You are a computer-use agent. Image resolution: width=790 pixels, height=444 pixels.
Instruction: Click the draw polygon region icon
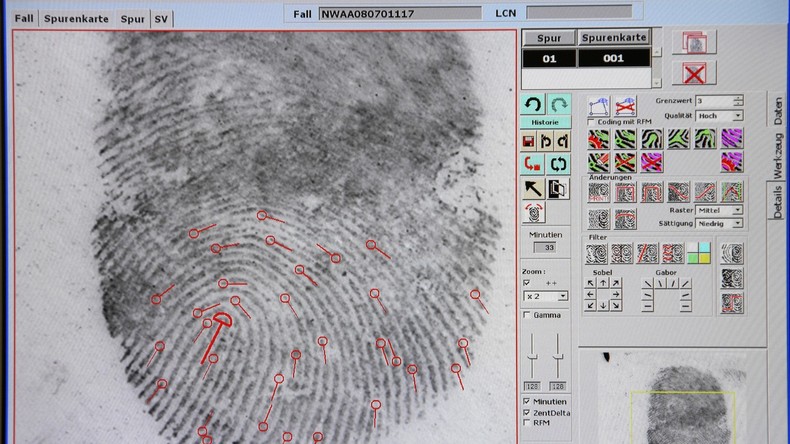coord(599,106)
